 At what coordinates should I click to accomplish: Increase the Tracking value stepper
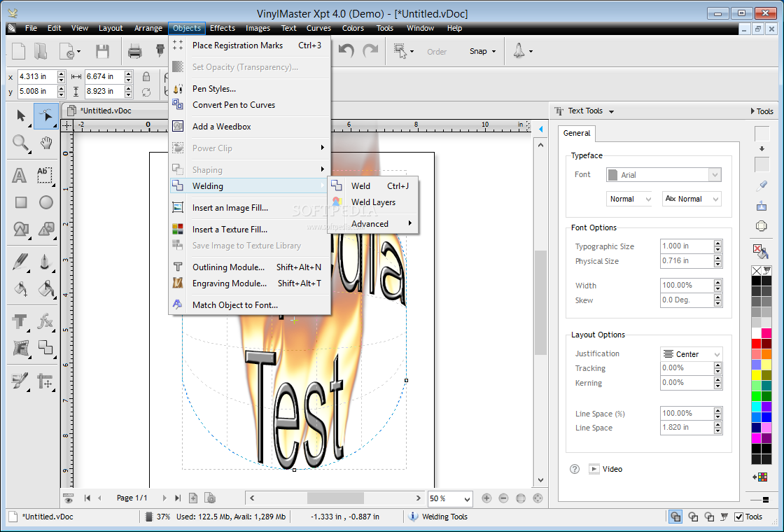pos(718,365)
